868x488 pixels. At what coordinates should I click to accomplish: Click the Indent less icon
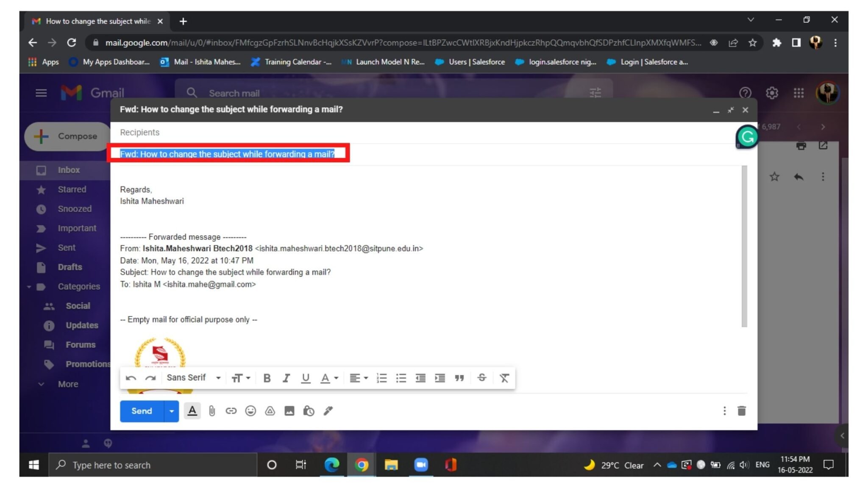click(420, 378)
